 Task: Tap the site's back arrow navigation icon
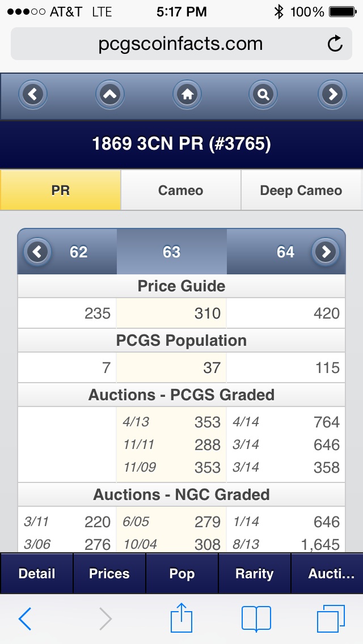pos(33,95)
